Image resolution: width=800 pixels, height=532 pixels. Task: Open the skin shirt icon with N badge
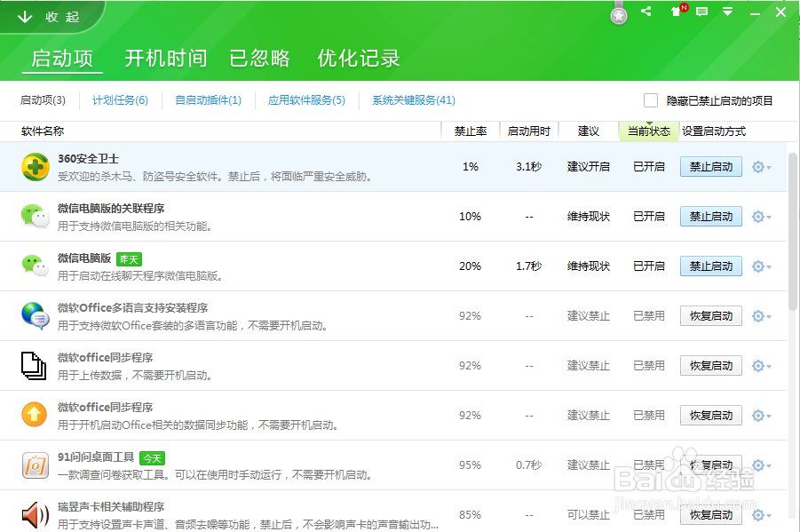coord(678,10)
